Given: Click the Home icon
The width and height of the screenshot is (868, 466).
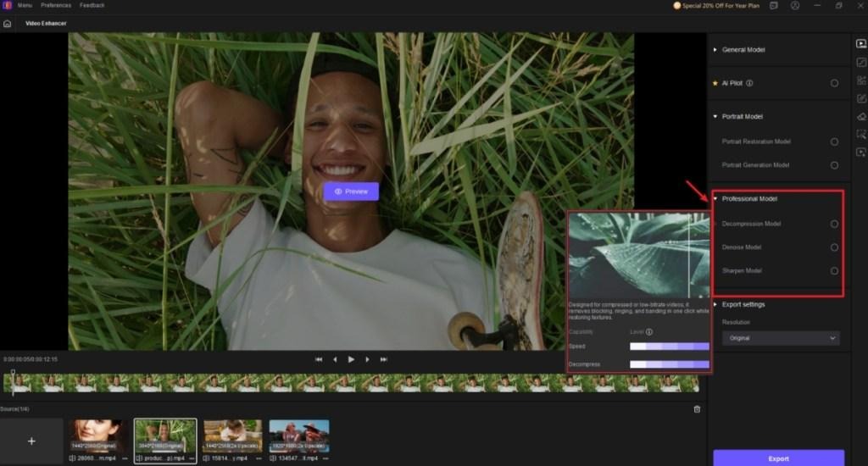Looking at the screenshot, I should click(8, 23).
